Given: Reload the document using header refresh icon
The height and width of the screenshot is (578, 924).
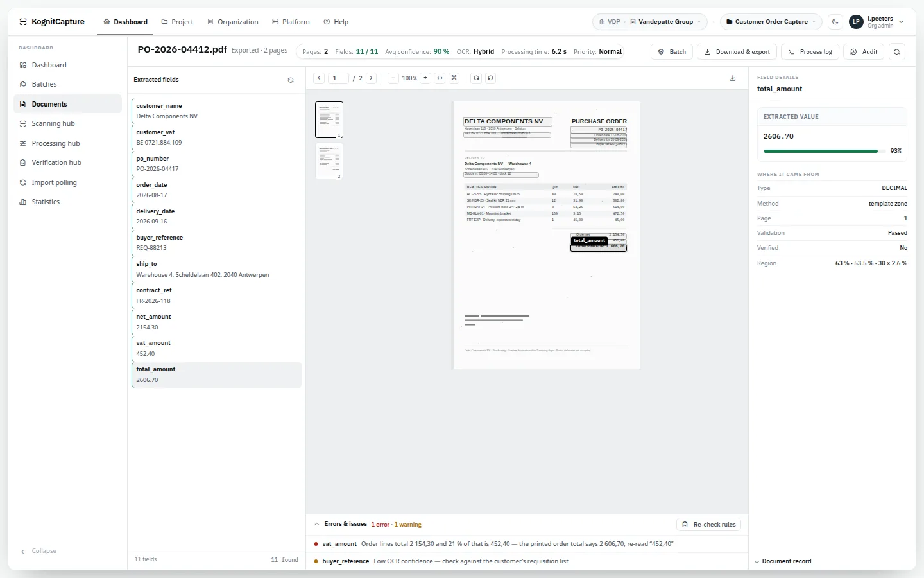Looking at the screenshot, I should [x=897, y=52].
